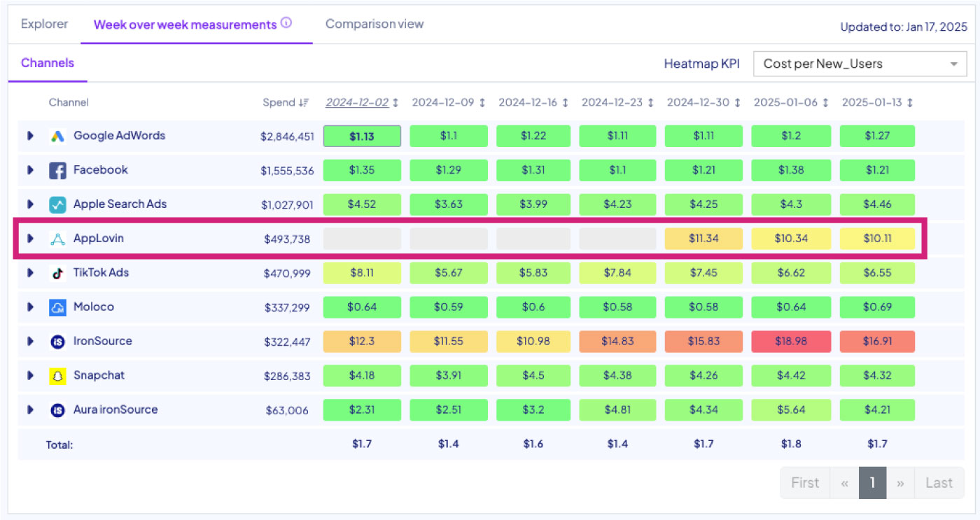This screenshot has width=980, height=520.
Task: Click the yellow $11.34 AppLovin cell
Action: click(x=703, y=239)
